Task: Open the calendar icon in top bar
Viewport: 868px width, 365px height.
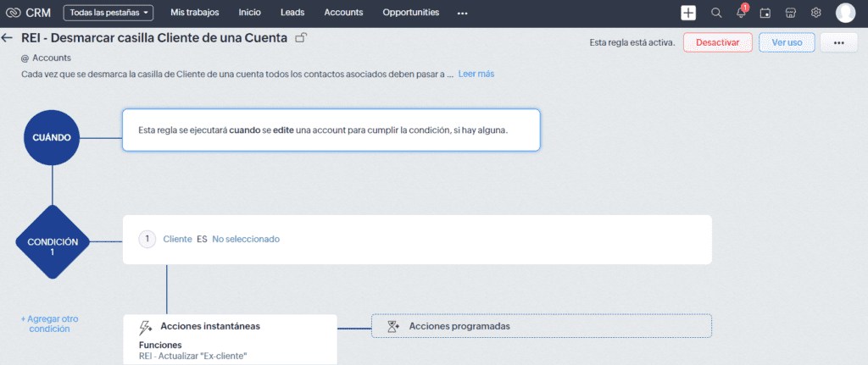Action: coord(766,13)
